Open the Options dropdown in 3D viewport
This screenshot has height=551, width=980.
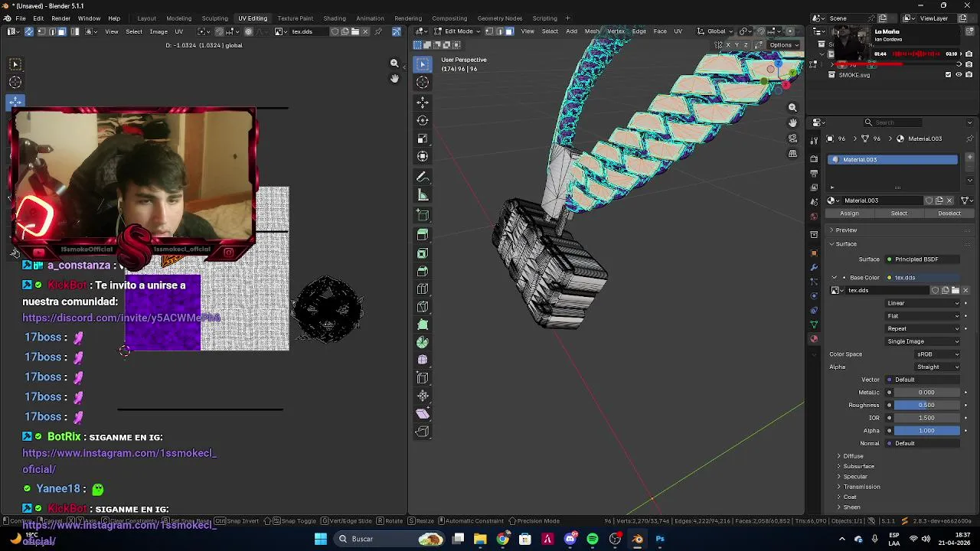784,45
